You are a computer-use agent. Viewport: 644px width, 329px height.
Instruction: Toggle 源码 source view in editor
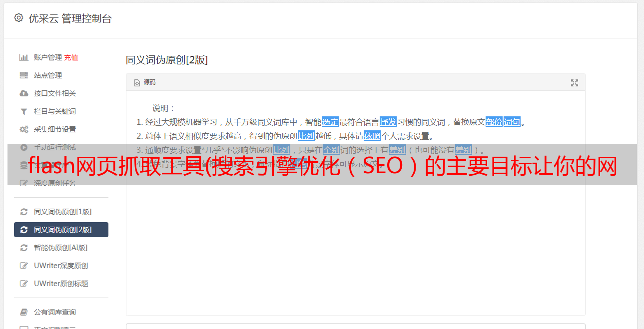point(145,82)
